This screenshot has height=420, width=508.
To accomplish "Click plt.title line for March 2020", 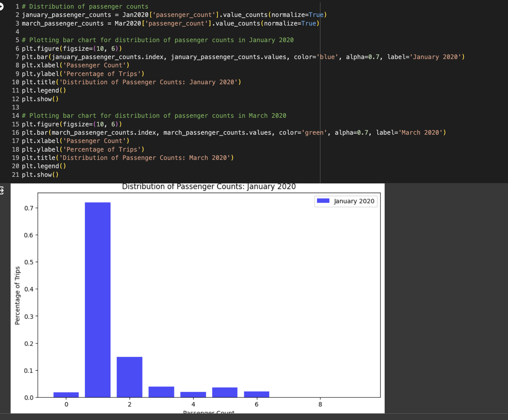I will [128, 158].
